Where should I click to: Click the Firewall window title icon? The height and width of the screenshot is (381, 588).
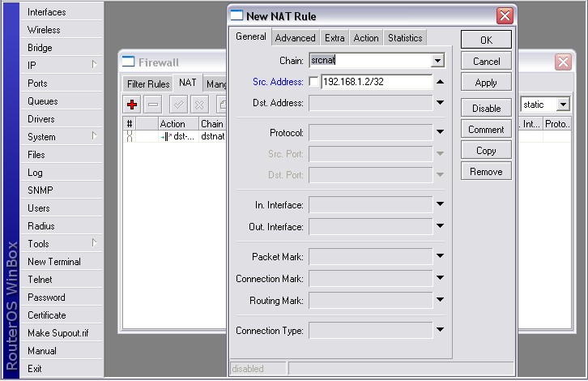pos(128,62)
